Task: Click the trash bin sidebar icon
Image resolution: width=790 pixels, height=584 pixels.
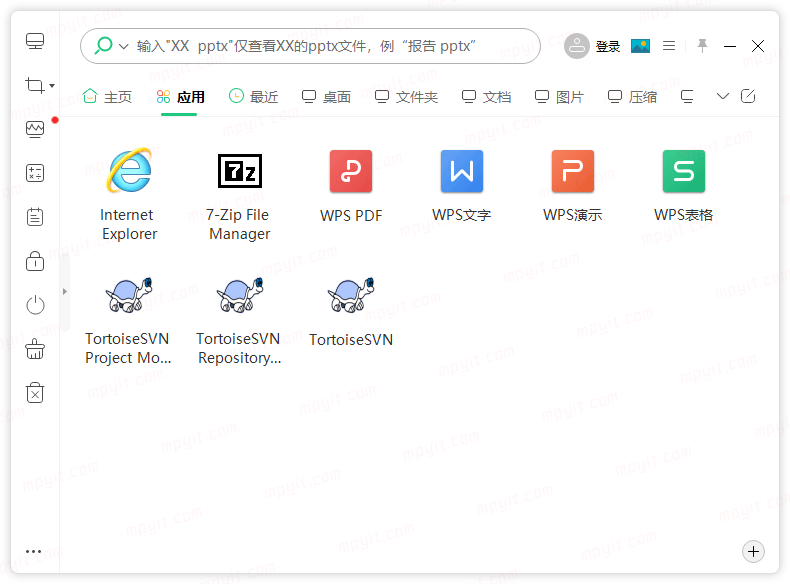Action: (35, 393)
